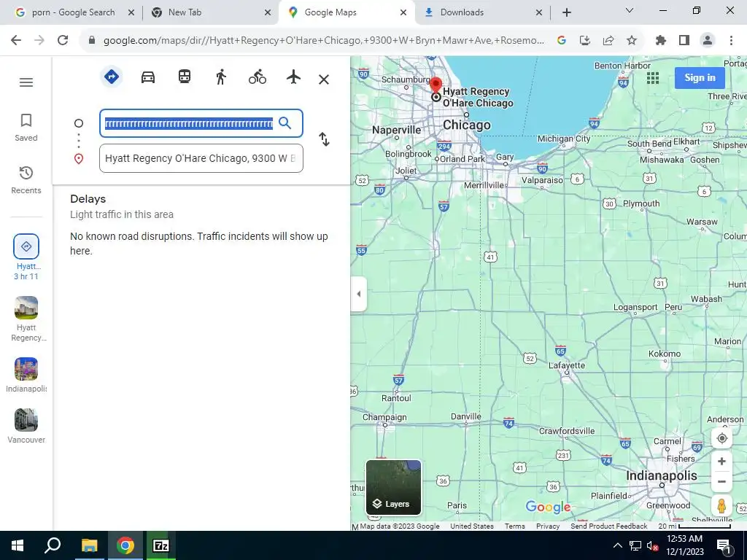Click Send Product Feedback link
This screenshot has width=747, height=560.
pos(609,526)
